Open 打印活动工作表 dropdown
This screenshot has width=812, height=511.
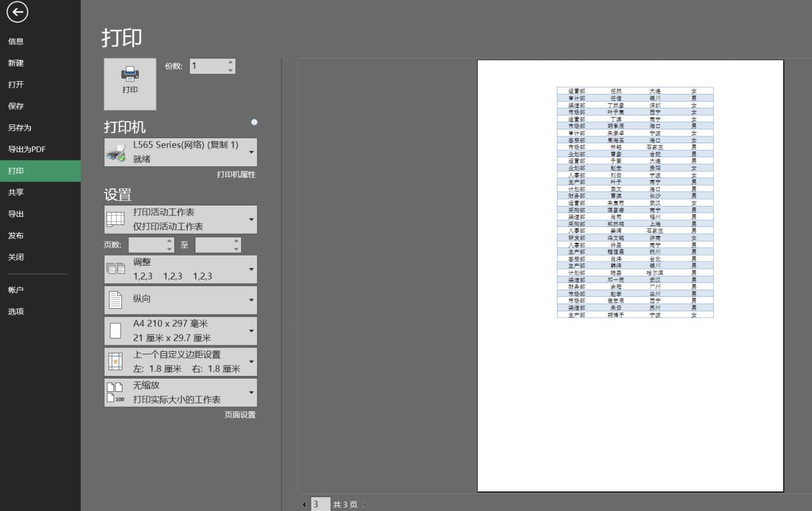tap(181, 219)
